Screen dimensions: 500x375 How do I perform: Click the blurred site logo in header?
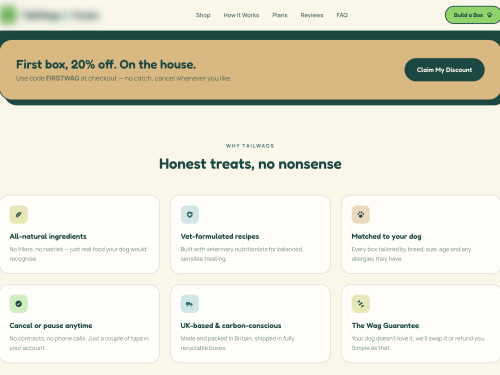tap(50, 15)
